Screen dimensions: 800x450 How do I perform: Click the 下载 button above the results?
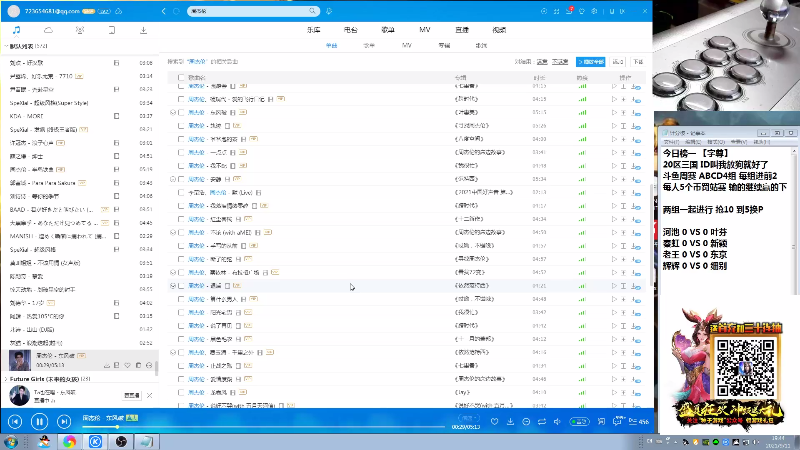coord(638,62)
